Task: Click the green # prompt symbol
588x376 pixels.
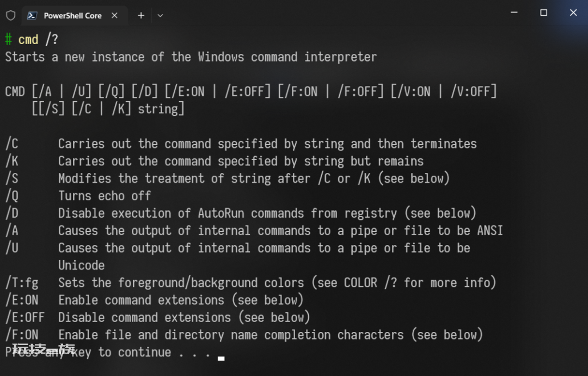Action: click(9, 39)
